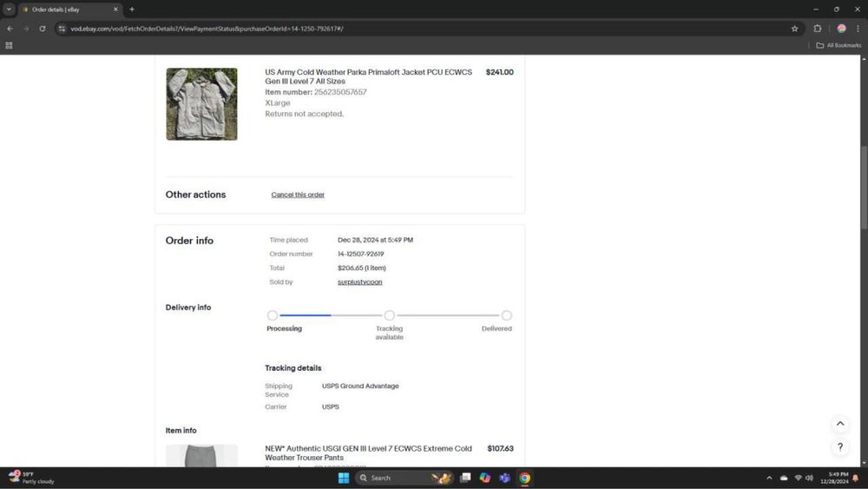This screenshot has width=868, height=489.
Task: Click the OneDrive cloud tray icon
Action: point(784,478)
